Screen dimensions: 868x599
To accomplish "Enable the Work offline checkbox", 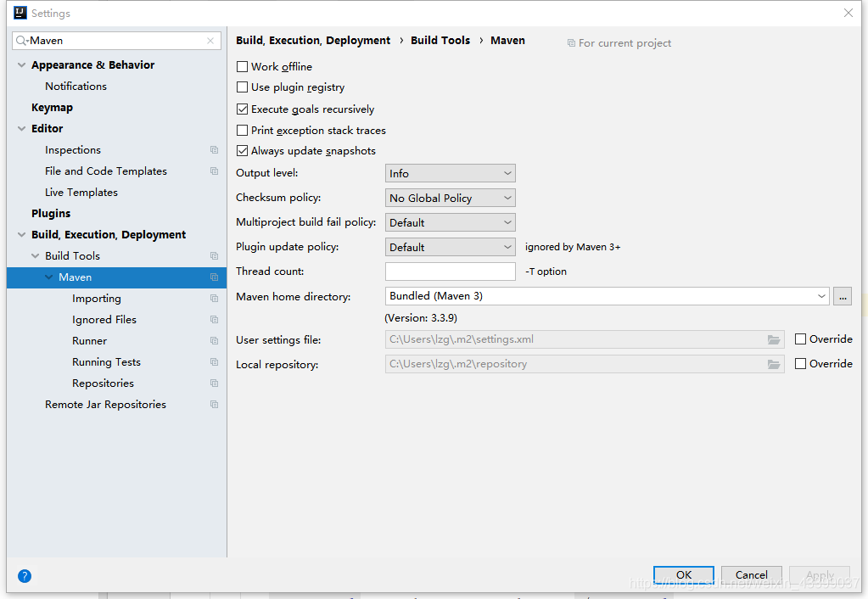I will (x=242, y=66).
